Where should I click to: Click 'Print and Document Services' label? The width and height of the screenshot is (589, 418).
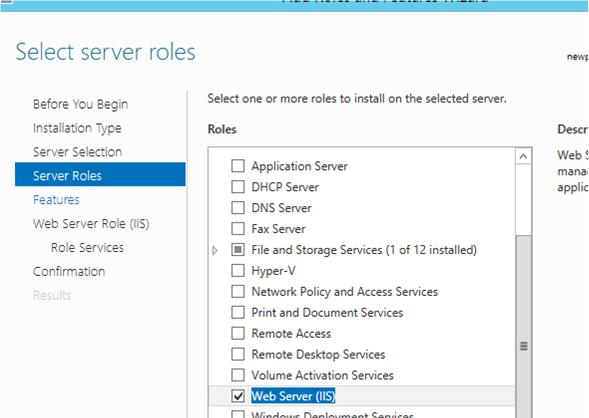tap(327, 312)
